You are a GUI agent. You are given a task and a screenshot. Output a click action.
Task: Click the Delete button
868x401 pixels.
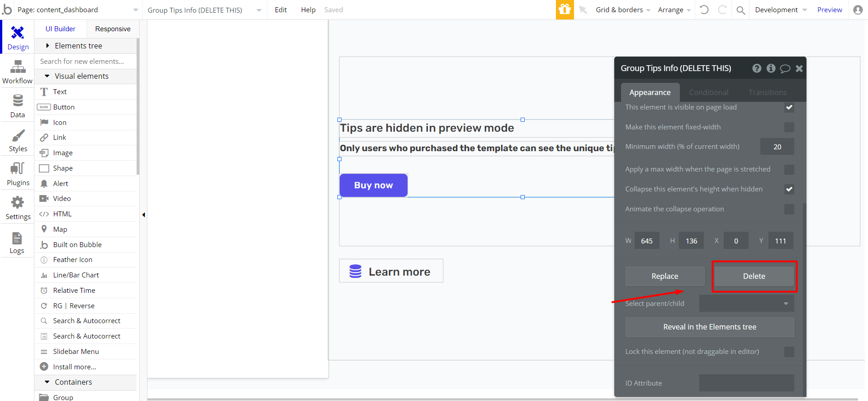(x=754, y=276)
